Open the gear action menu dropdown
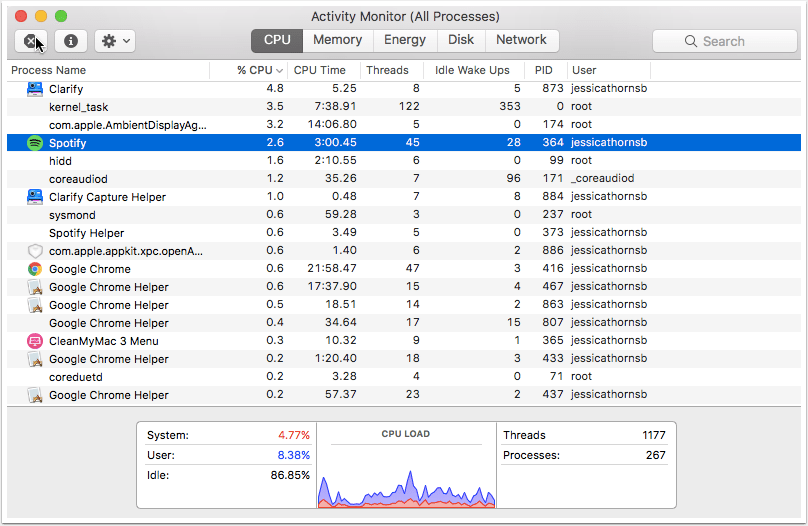The image size is (808, 526). tap(115, 41)
